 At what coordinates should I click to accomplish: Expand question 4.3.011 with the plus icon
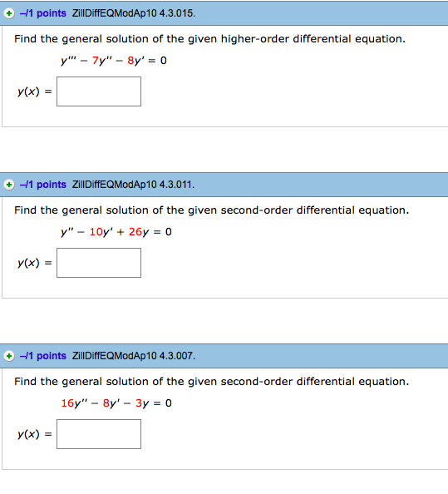9,185
